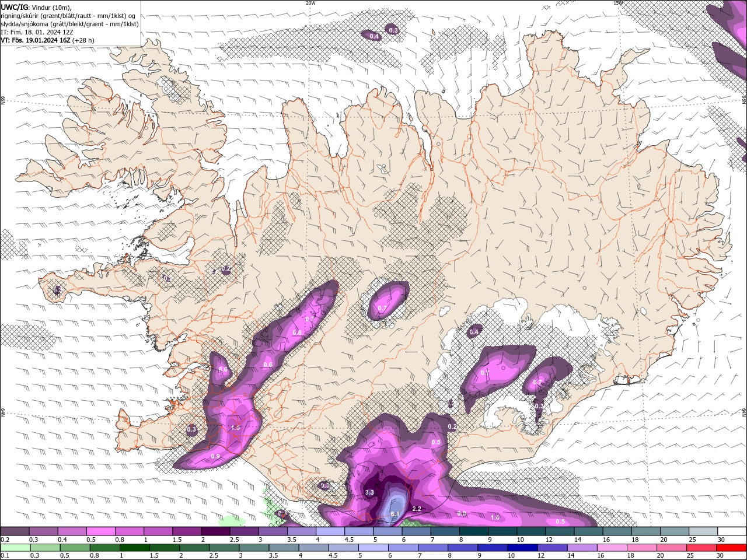
Task: Click the '12' label in the upper legend row
Action: [x=549, y=540]
